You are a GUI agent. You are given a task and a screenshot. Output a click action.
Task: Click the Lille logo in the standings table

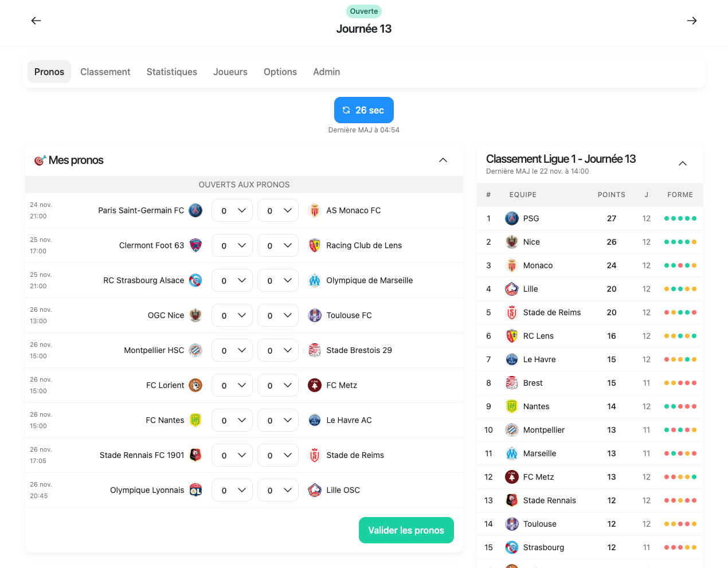pyautogui.click(x=512, y=289)
